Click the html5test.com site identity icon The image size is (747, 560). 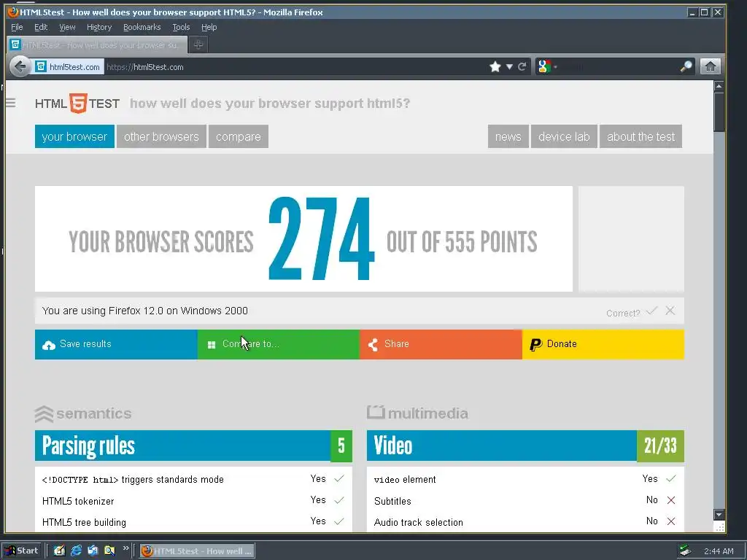click(x=41, y=66)
